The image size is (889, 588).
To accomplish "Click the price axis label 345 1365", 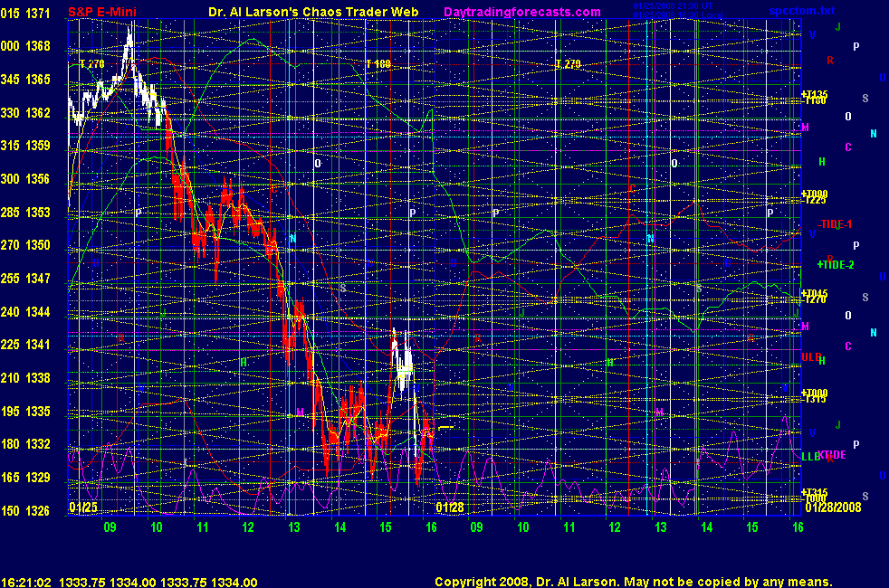I will [25, 80].
